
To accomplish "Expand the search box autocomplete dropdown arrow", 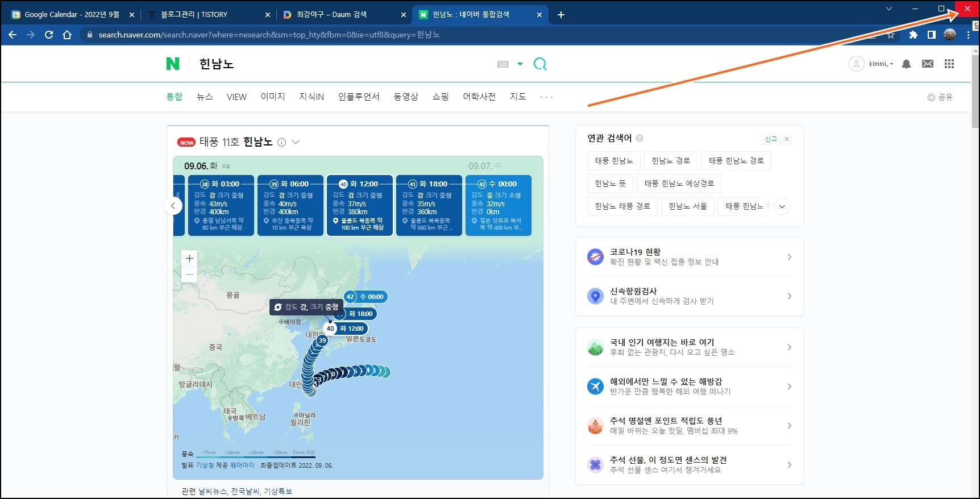I will [x=520, y=64].
